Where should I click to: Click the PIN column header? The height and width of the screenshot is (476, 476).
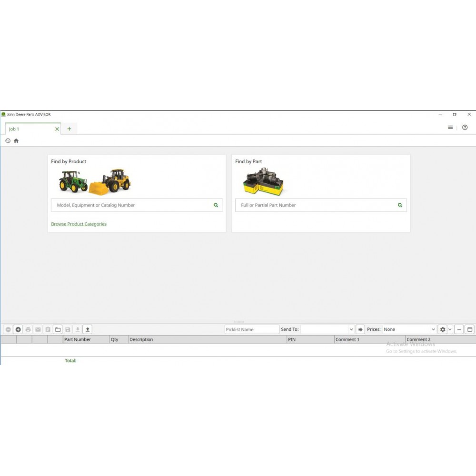[310, 339]
